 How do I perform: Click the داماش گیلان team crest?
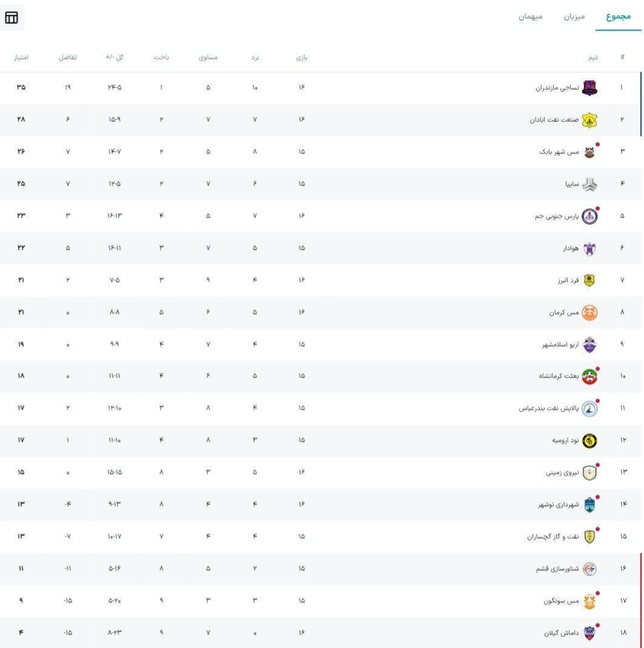(589, 633)
